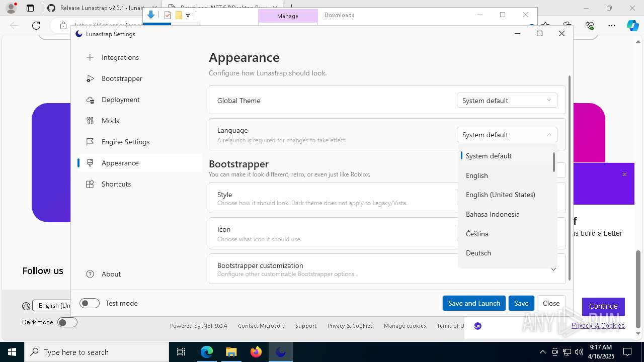The height and width of the screenshot is (362, 644).
Task: Click the taskbar clock showing 9:17 AM
Action: pos(601,352)
